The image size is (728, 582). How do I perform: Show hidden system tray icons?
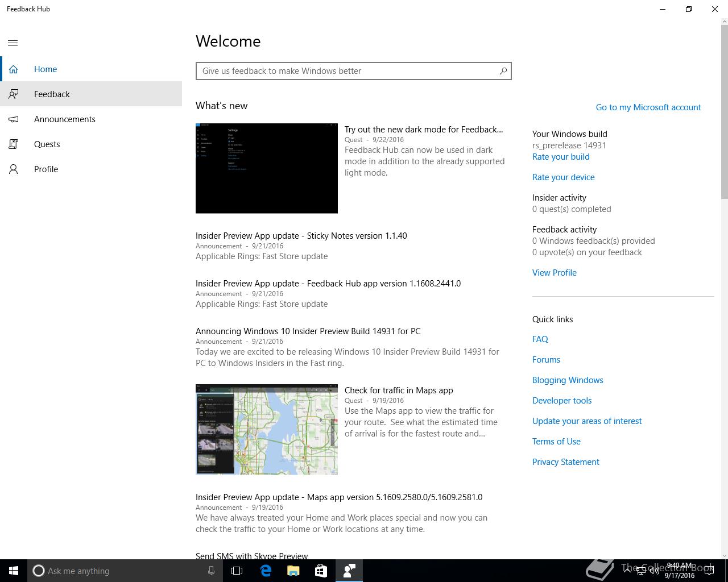[628, 571]
